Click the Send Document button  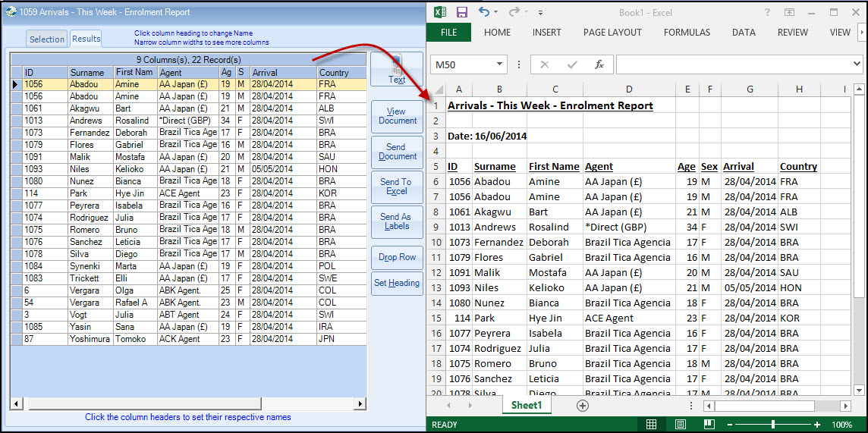pos(397,152)
